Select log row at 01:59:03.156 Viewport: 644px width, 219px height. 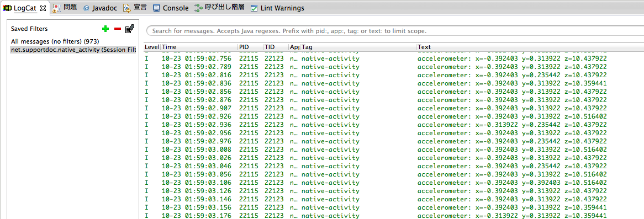[394, 207]
